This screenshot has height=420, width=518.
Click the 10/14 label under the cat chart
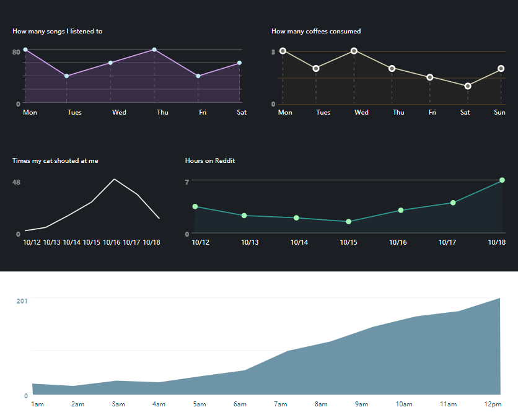(x=72, y=242)
